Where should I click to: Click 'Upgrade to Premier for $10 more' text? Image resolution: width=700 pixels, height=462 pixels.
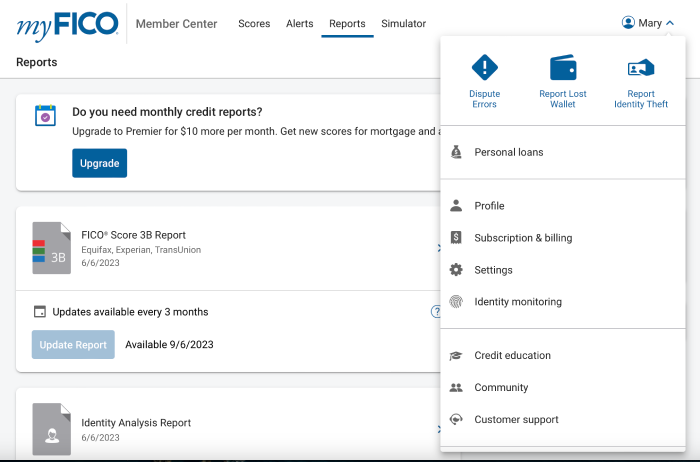[146, 132]
